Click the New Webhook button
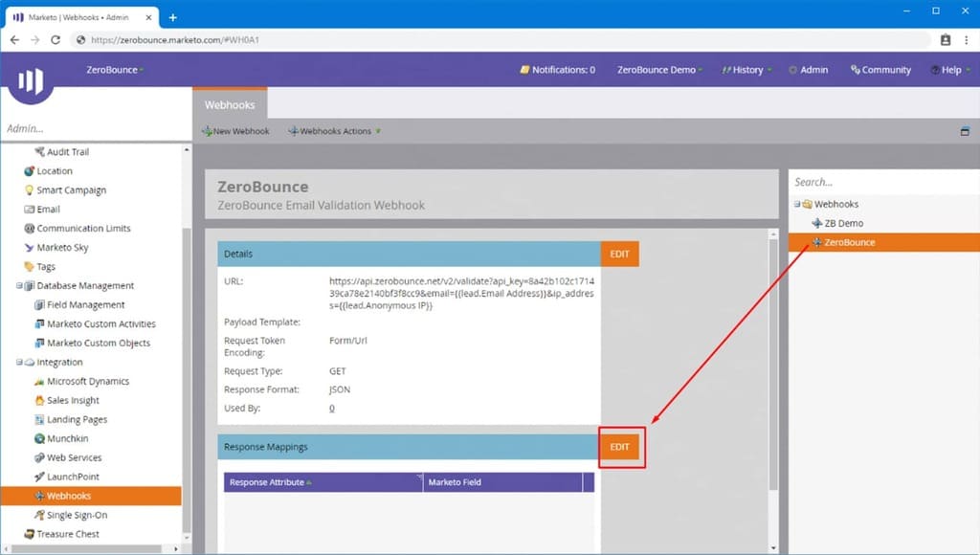 [235, 131]
